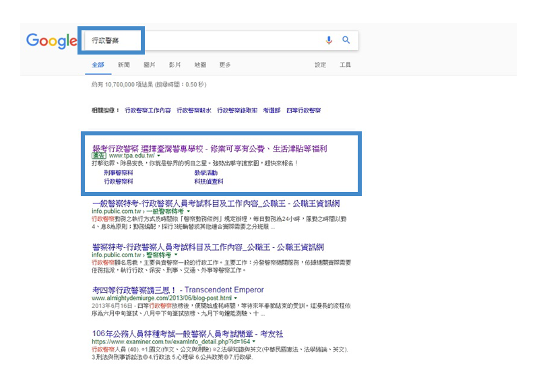Expand arrow beside almightydemiurge.com URL
Viewport: 539px width, 392px height.
(x=235, y=298)
